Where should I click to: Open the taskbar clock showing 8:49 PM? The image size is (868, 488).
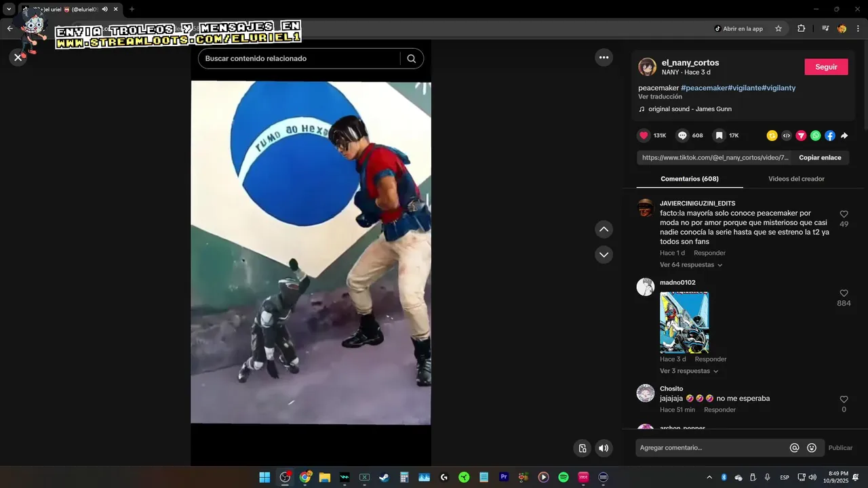pyautogui.click(x=838, y=477)
